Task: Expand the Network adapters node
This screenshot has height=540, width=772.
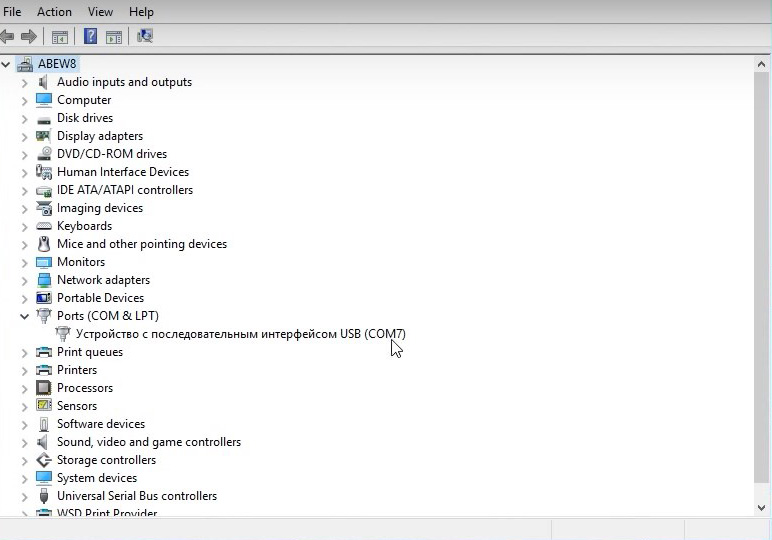Action: (25, 280)
